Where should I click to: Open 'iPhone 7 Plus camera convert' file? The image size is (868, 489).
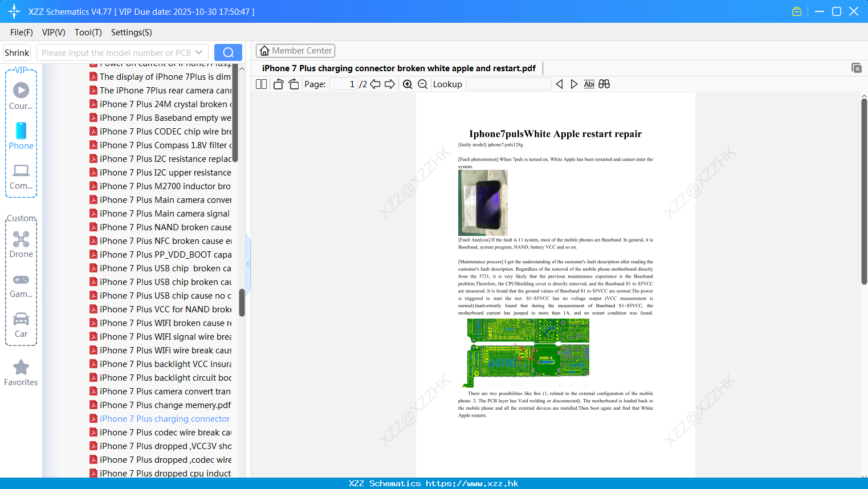(161, 392)
